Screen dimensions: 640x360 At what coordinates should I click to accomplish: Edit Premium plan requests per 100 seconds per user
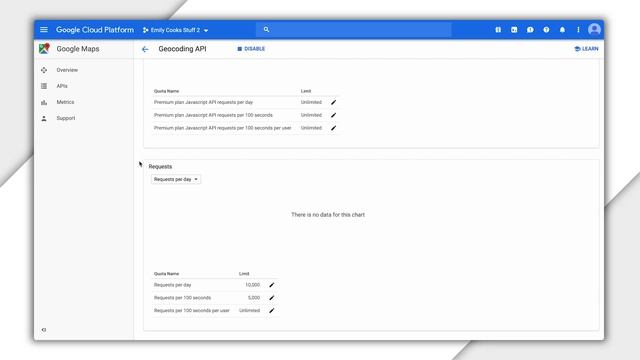pyautogui.click(x=333, y=128)
